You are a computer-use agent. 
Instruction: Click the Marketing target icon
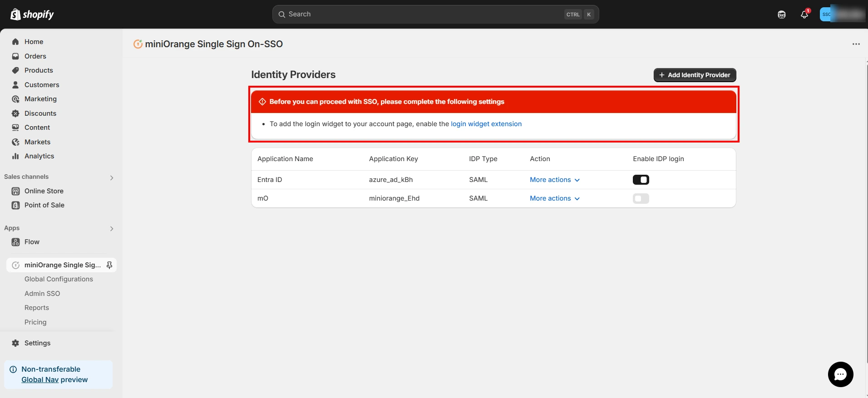pyautogui.click(x=15, y=99)
